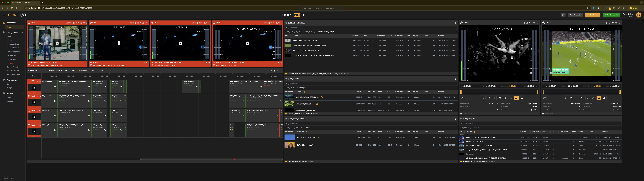This screenshot has width=644, height=181.
Task: Collapse the Configuration sidebar section
Action: [22, 33]
